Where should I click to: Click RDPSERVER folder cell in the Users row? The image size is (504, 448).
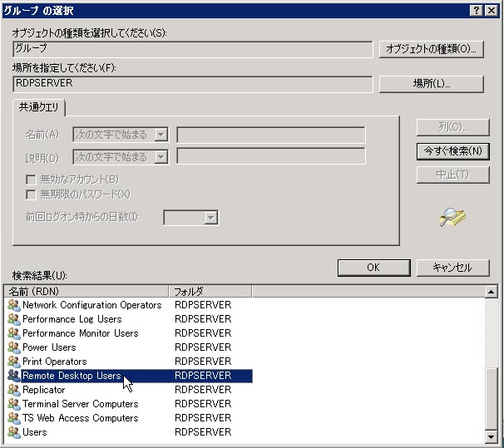203,432
